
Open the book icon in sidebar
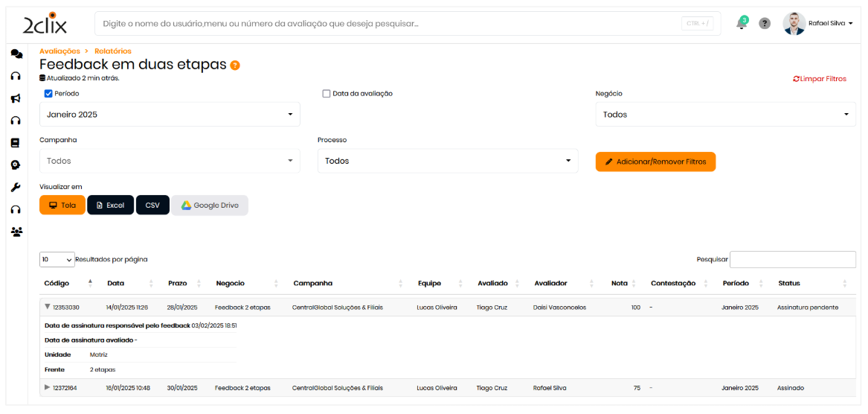tap(16, 143)
